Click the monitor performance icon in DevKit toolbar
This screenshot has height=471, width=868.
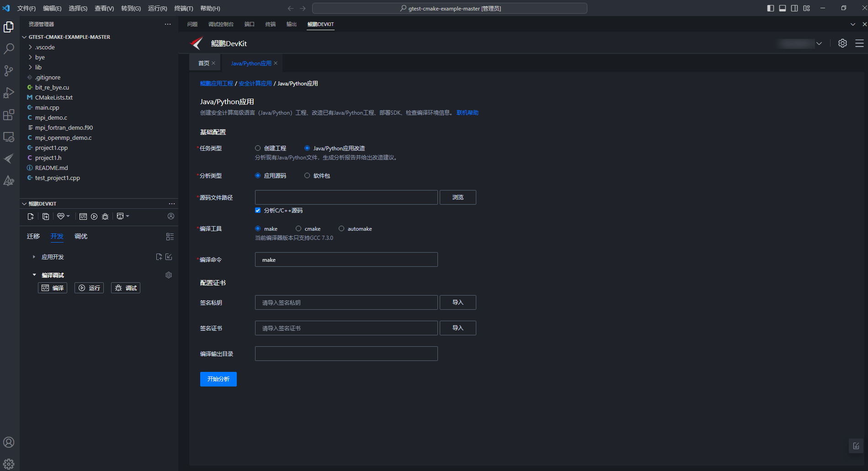tap(120, 216)
